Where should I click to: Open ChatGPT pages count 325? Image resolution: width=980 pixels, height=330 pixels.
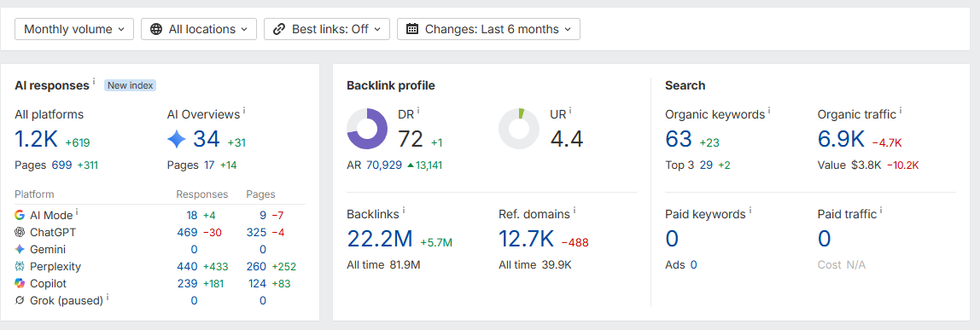256,232
